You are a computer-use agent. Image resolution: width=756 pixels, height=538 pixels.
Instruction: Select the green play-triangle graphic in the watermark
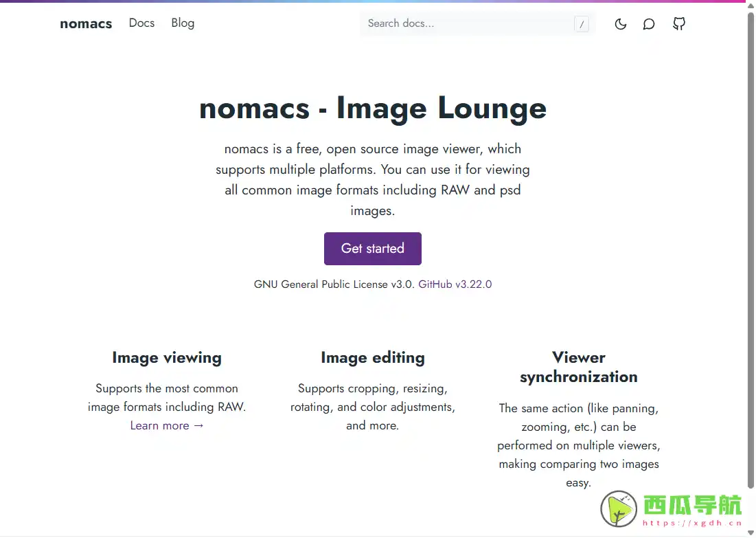619,511
